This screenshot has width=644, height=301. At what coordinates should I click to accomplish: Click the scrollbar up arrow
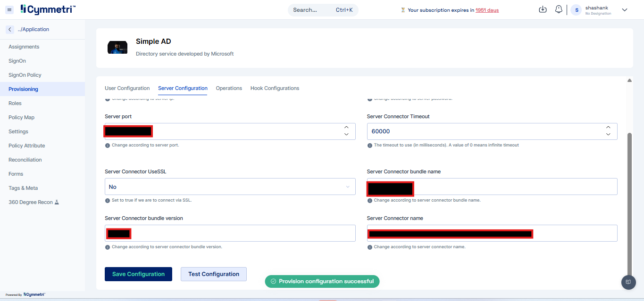629,81
